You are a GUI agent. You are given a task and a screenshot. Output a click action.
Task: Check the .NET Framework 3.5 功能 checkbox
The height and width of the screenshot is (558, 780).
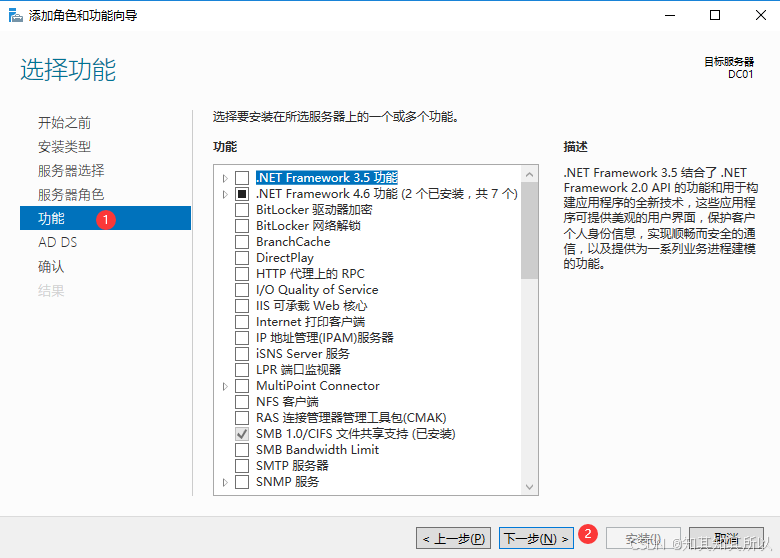click(242, 178)
